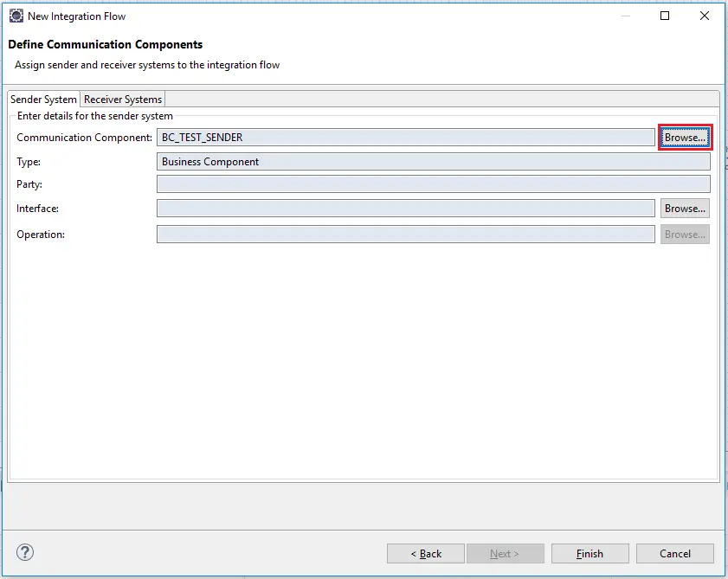The image size is (728, 579).
Task: Minimize the dialog window
Action: [626, 16]
